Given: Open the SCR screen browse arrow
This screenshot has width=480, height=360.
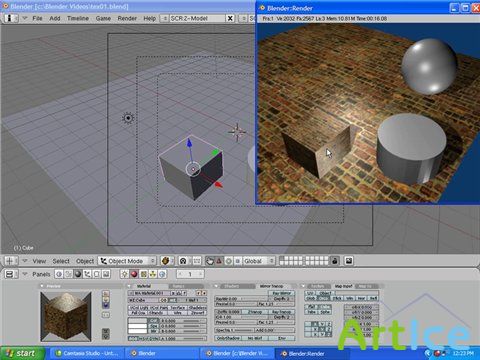Looking at the screenshot, I should pyautogui.click(x=165, y=18).
